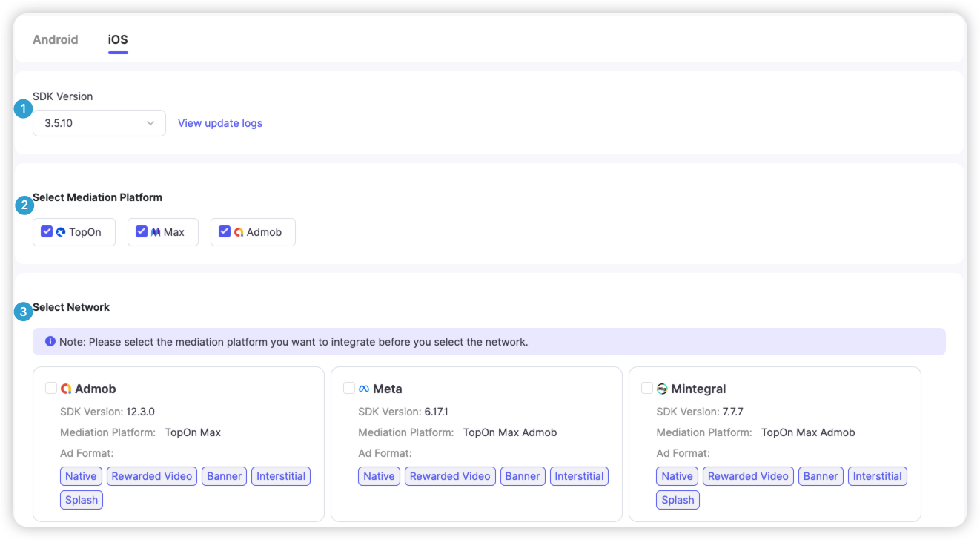The height and width of the screenshot is (540, 980).
Task: Click the Interstitial tag in the Admob card
Action: (x=281, y=476)
